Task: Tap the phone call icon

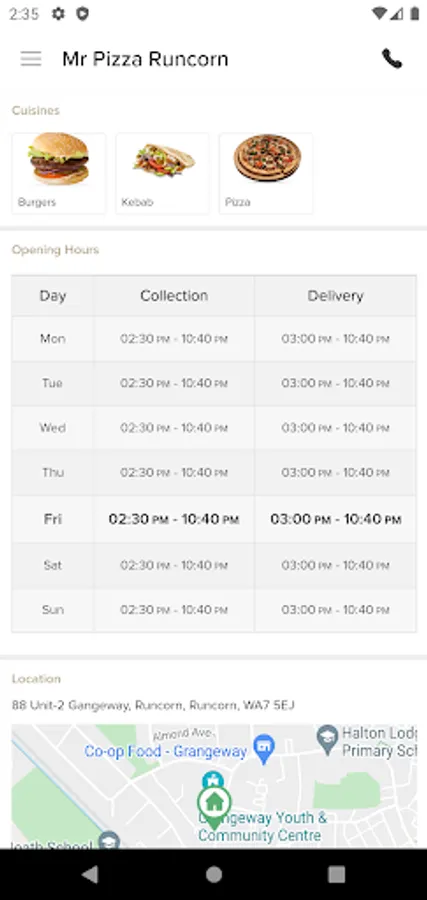Action: pos(392,59)
